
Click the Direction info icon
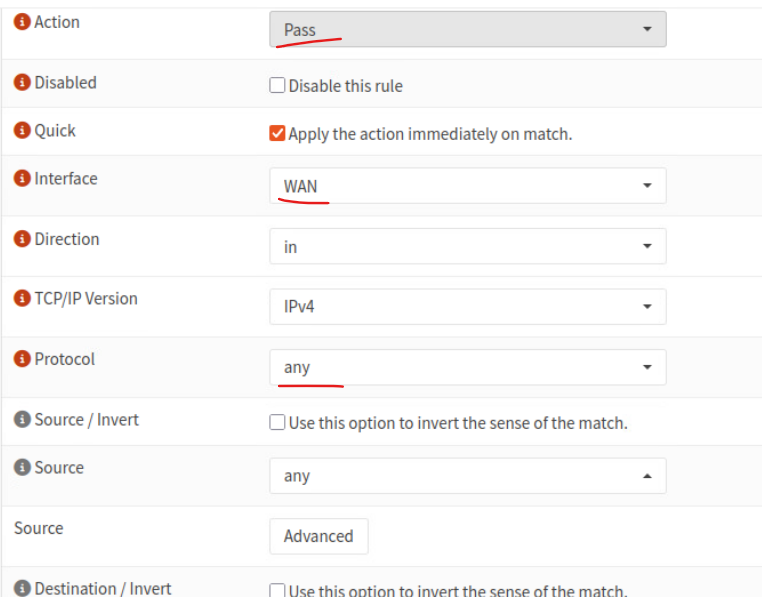(x=22, y=239)
